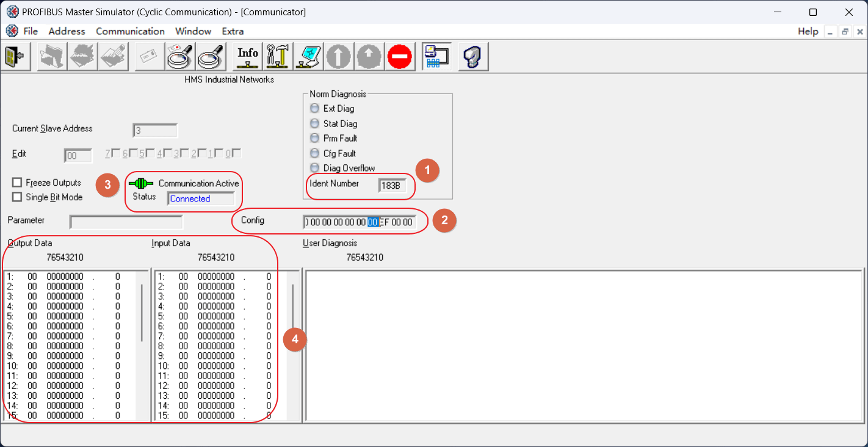The width and height of the screenshot is (868, 447).
Task: Click the grey circle with small up arrow
Action: [369, 57]
